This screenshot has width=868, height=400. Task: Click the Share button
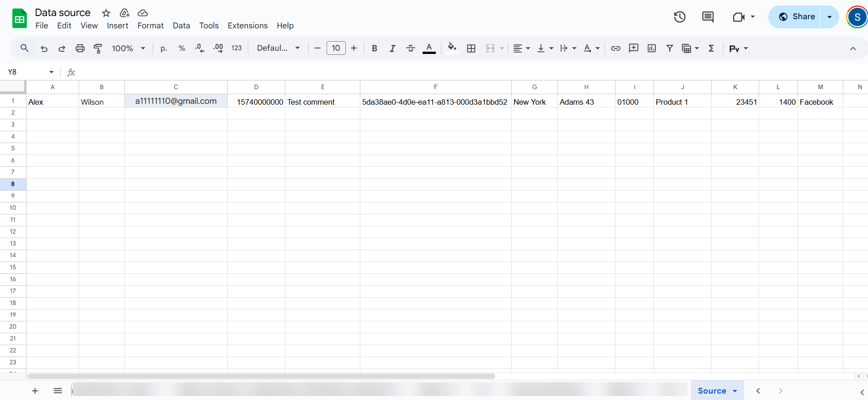tap(794, 17)
